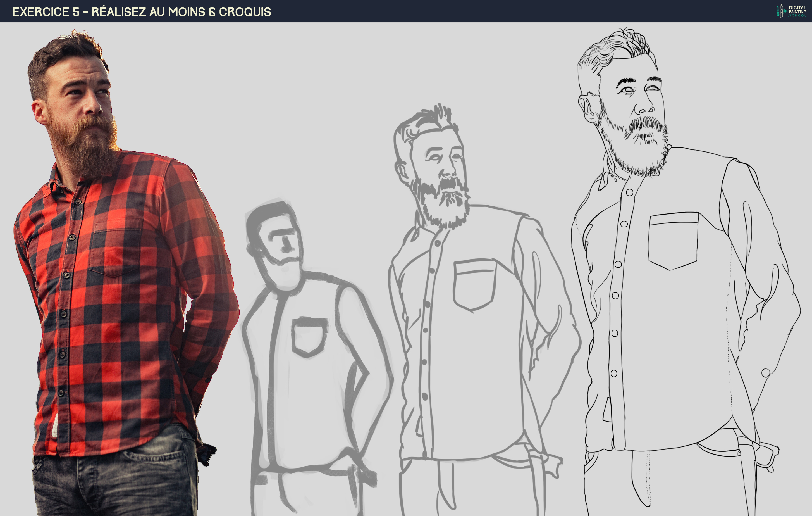This screenshot has height=516, width=812.
Task: Click the lowest front button on line-art shirt
Action: [614, 374]
